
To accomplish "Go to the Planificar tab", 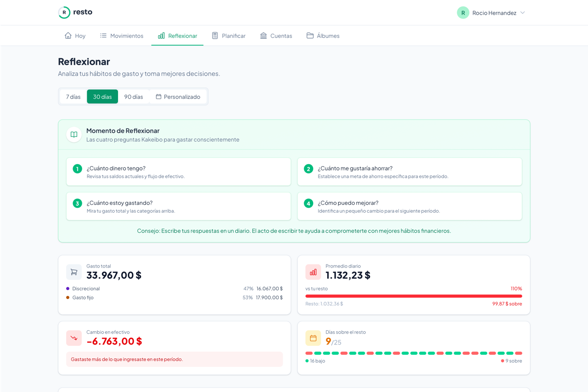I will pyautogui.click(x=228, y=36).
